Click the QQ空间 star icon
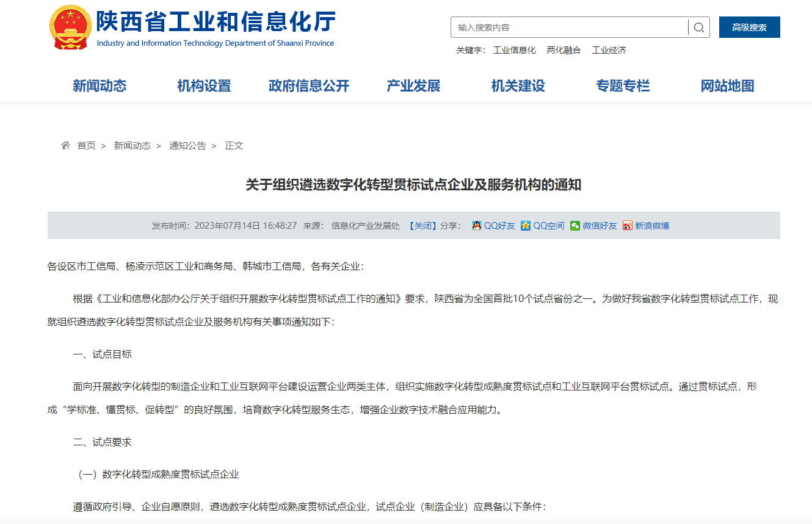Viewport: 812px width, 524px height. 526,226
